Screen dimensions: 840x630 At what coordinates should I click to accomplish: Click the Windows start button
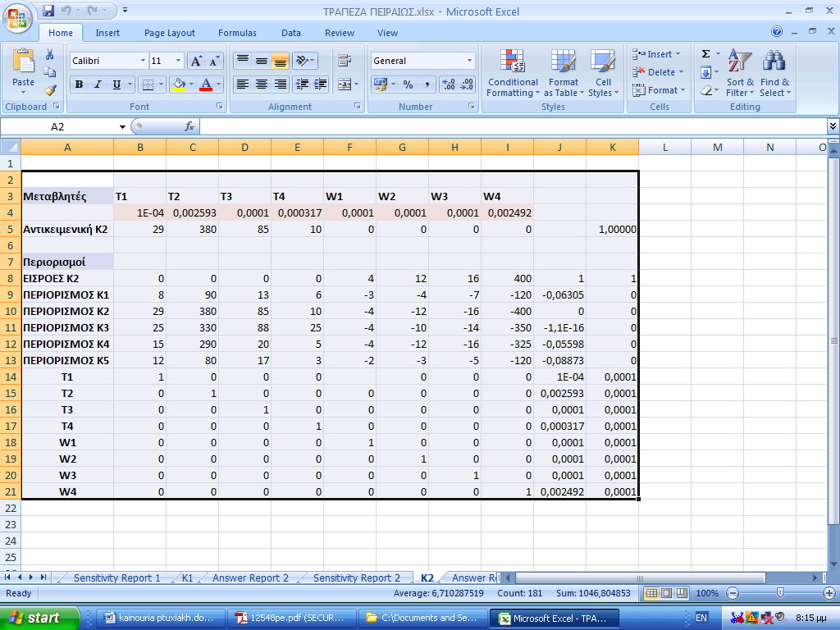[x=39, y=618]
